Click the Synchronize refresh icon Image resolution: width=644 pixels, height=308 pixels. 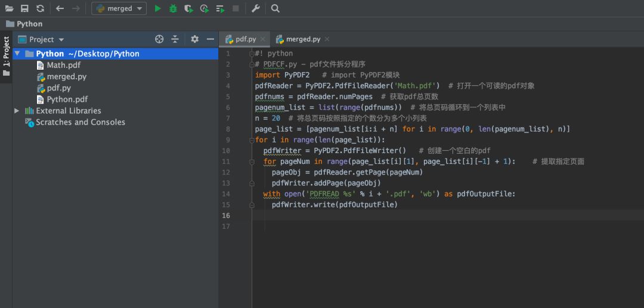(x=40, y=8)
